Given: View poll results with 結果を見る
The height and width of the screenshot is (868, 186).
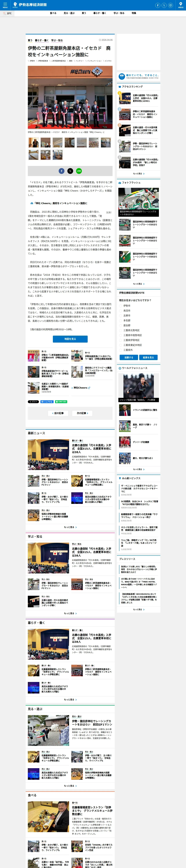Looking at the screenshot, I should click(x=148, y=357).
